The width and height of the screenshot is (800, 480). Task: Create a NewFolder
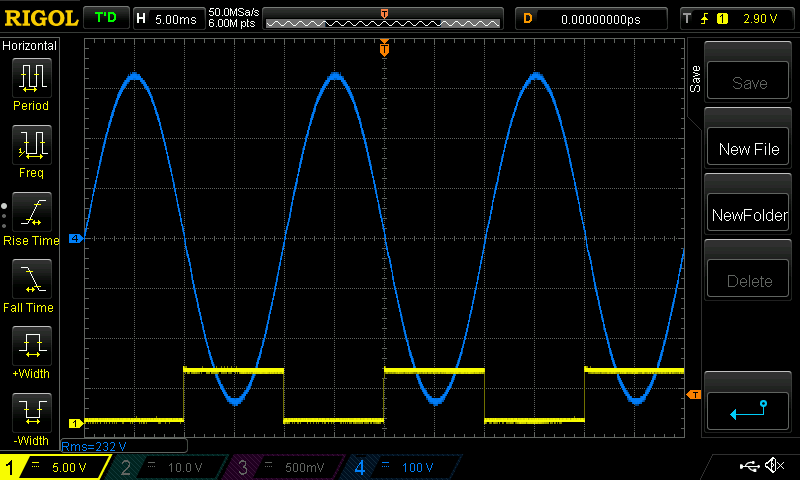(x=748, y=215)
